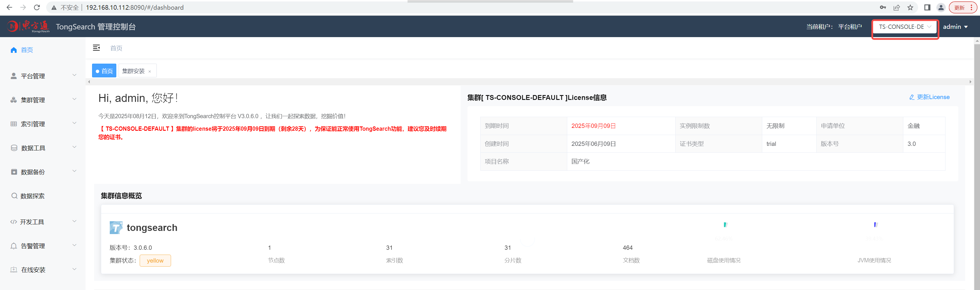Screen dimensions: 980x290
Task: Expand 索引管理 with its chevron
Action: tap(75, 123)
